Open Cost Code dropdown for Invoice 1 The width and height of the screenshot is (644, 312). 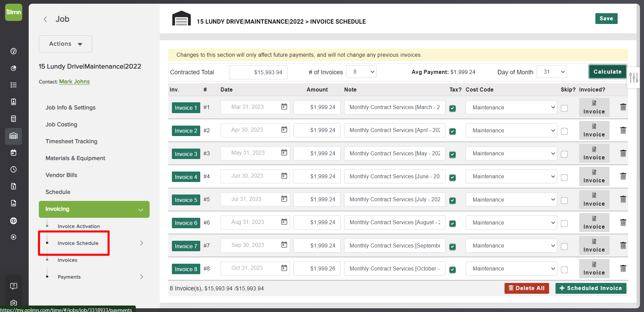click(511, 107)
